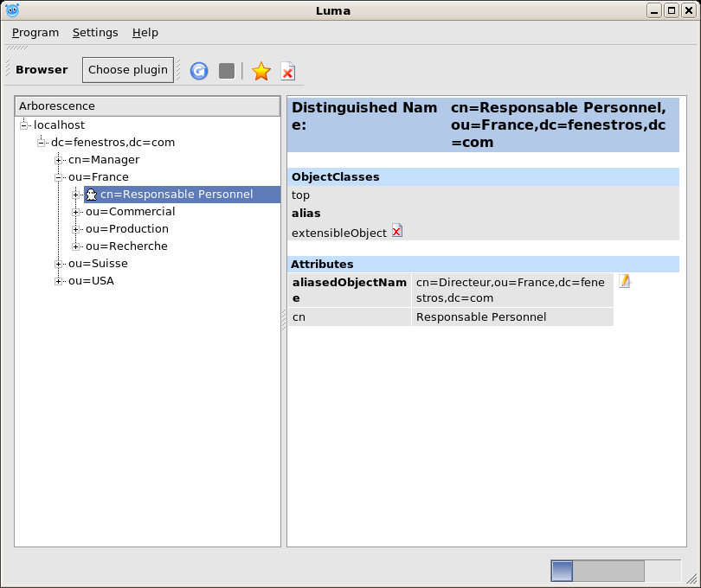
Task: Remove the extensibleObject class via red X
Action: tap(397, 231)
